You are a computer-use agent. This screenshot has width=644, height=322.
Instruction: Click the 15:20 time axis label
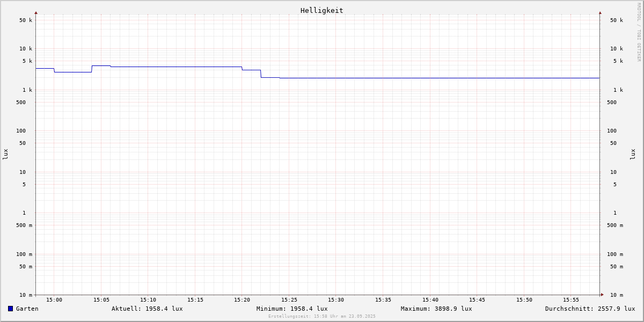[242, 300]
